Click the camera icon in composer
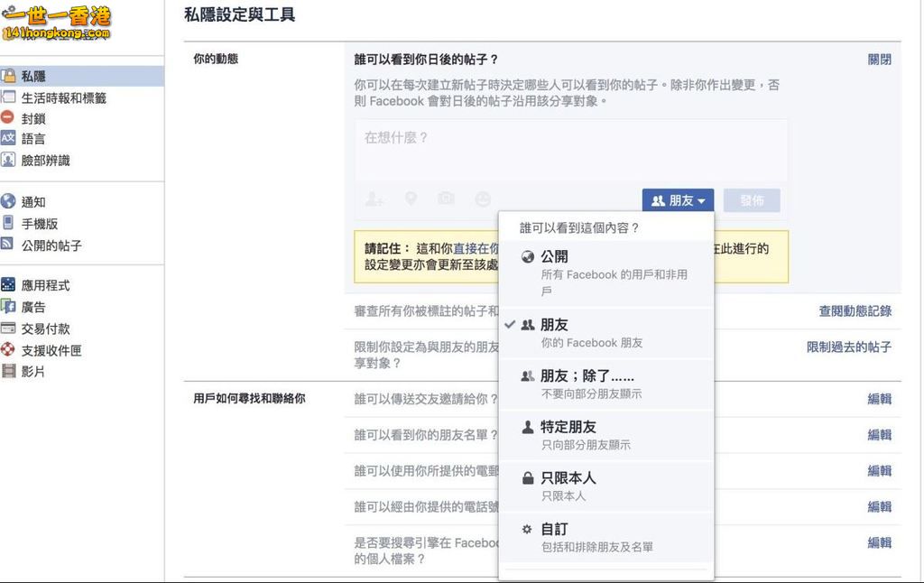Screen dimensions: 924x583 pos(446,199)
